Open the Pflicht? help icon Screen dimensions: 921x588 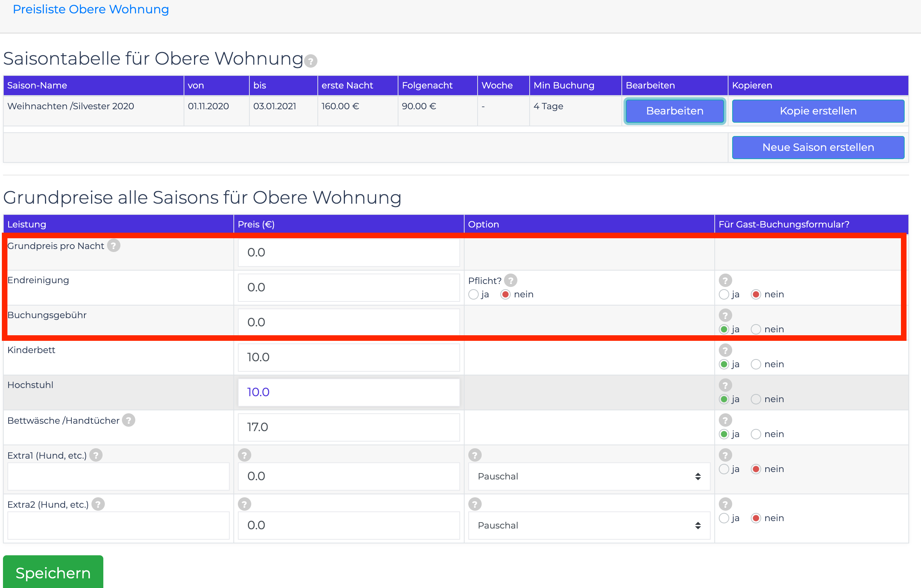tap(511, 280)
